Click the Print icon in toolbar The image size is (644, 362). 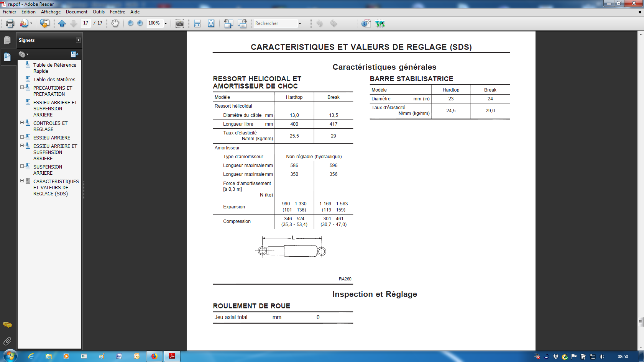point(10,23)
